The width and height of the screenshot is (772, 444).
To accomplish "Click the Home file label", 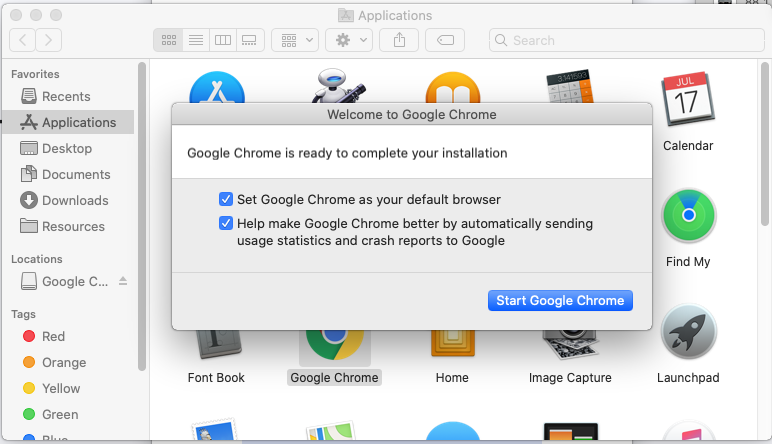I will 452,378.
